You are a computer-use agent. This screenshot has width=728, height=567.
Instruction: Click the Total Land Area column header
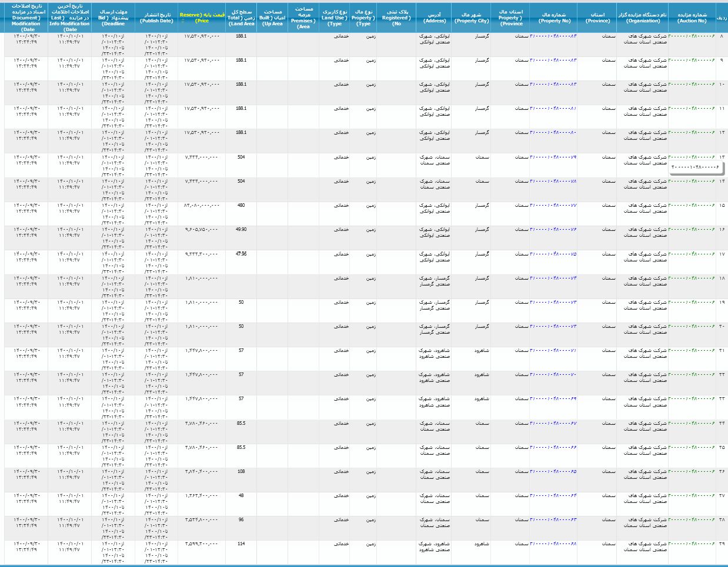[241, 18]
